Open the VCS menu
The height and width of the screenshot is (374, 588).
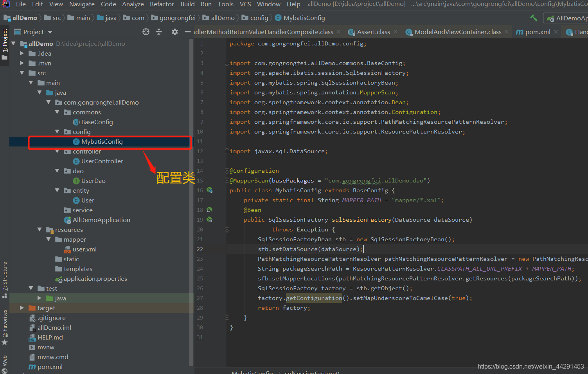[x=245, y=4]
